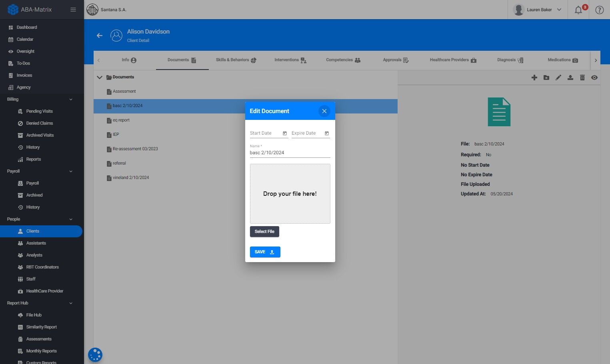Toggle the document preview eye icon

pos(594,78)
